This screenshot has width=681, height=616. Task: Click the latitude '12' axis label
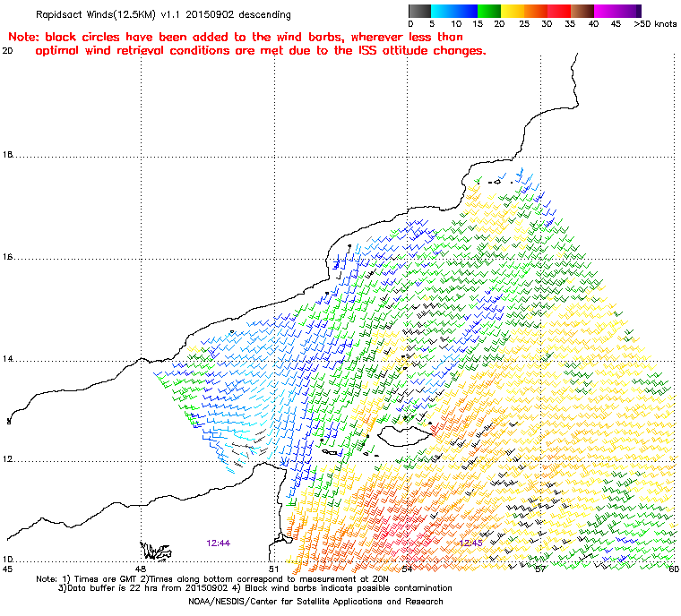[8, 459]
